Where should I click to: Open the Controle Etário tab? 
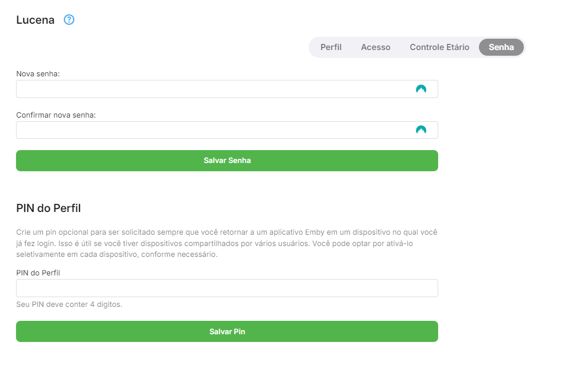tap(439, 47)
